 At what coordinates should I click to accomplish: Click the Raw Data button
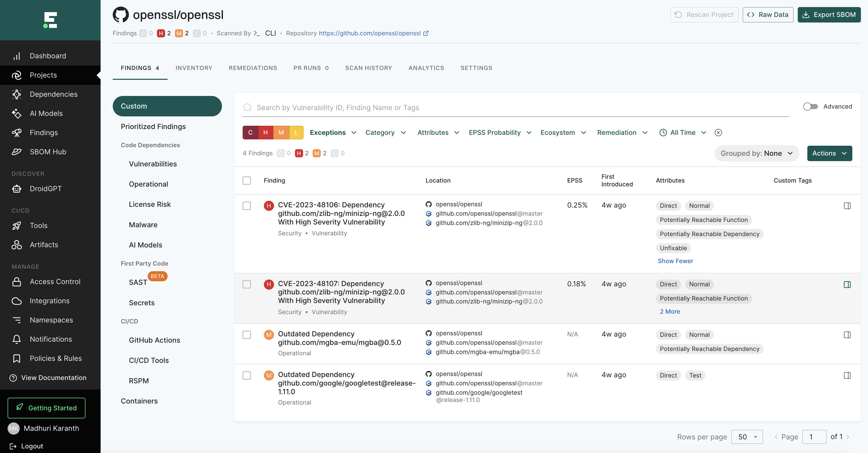[768, 15]
